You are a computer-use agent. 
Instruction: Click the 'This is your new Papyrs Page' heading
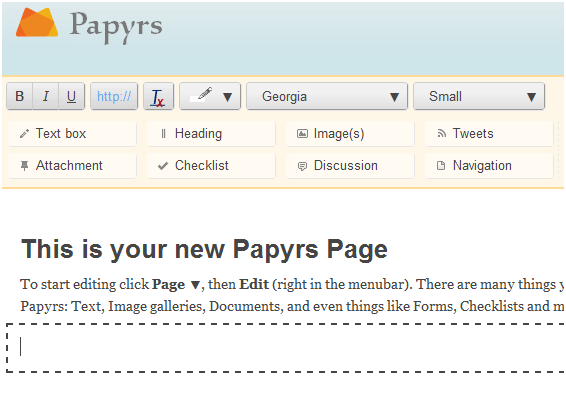pyautogui.click(x=204, y=249)
